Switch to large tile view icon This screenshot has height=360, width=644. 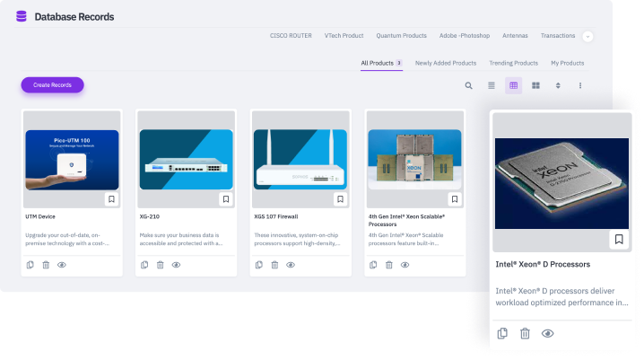[x=535, y=85]
